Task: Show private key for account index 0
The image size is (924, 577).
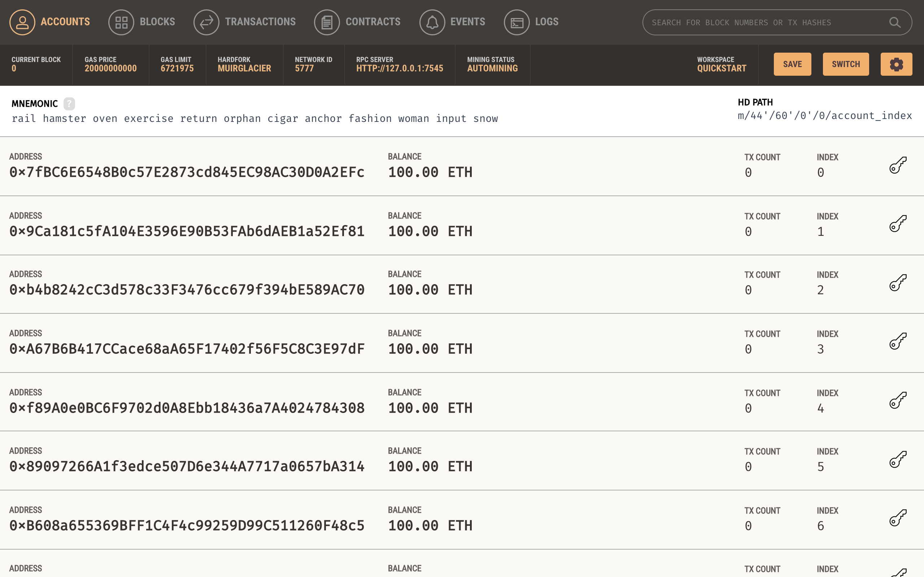Action: (x=897, y=165)
